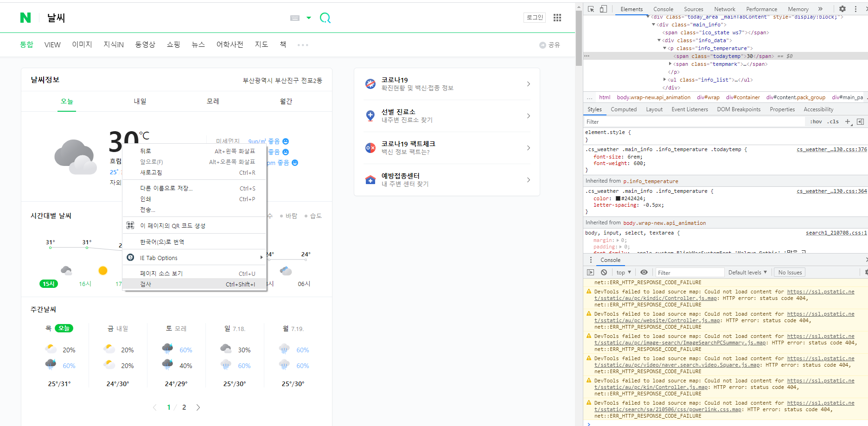This screenshot has height=426, width=868.
Task: Collapse the div class info_data node
Action: 659,40
